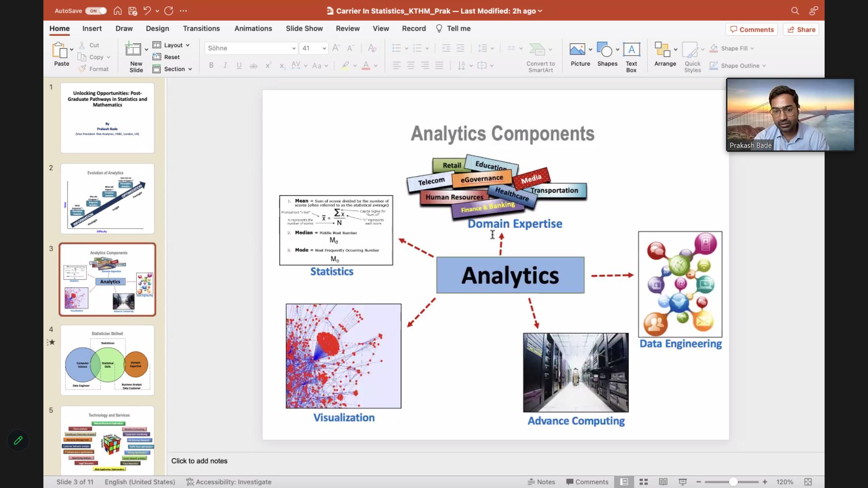Open the Arrange menu

pyautogui.click(x=665, y=55)
